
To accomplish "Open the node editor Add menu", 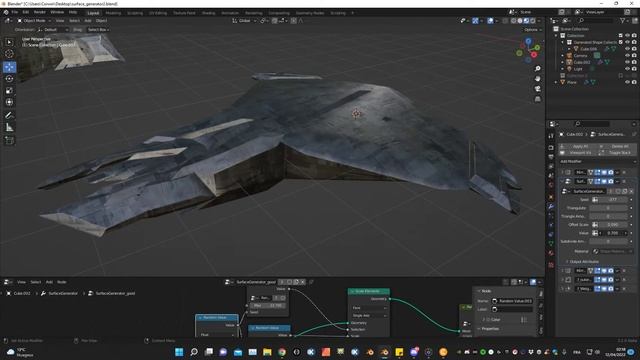I will pos(49,282).
